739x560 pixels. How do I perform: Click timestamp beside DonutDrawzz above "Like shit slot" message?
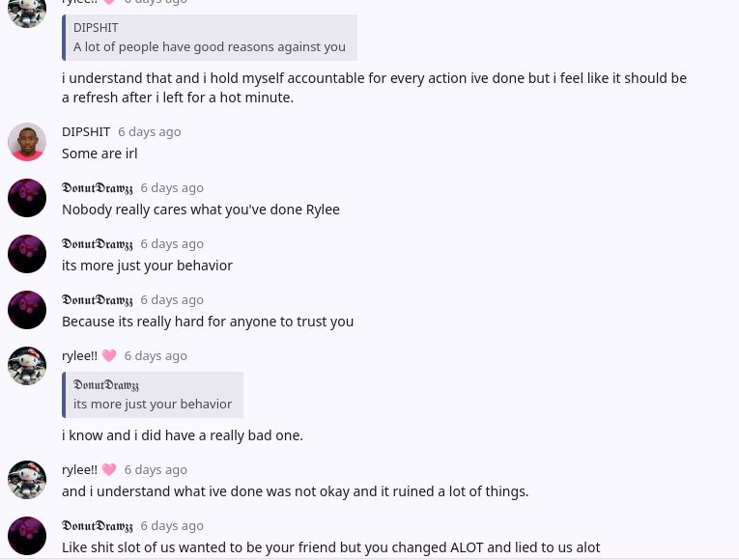point(172,525)
